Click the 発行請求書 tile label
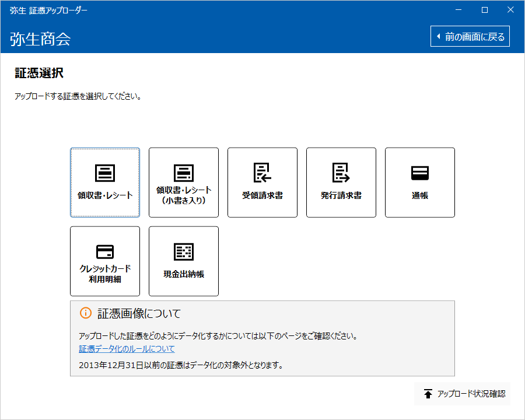525x420 pixels. tap(341, 195)
